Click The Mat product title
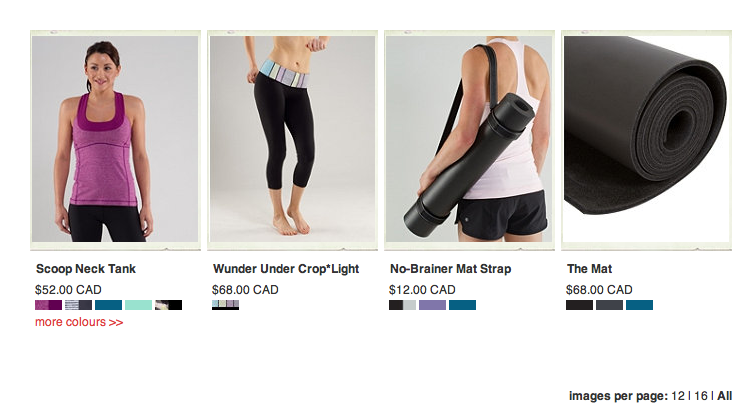Screen dimensions: 740x420 tap(589, 269)
